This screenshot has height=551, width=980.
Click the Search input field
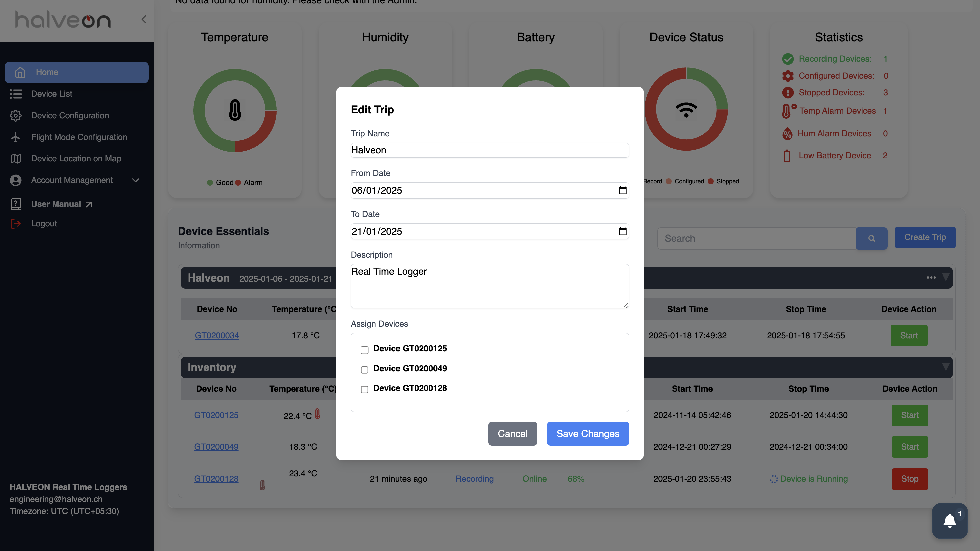click(756, 239)
